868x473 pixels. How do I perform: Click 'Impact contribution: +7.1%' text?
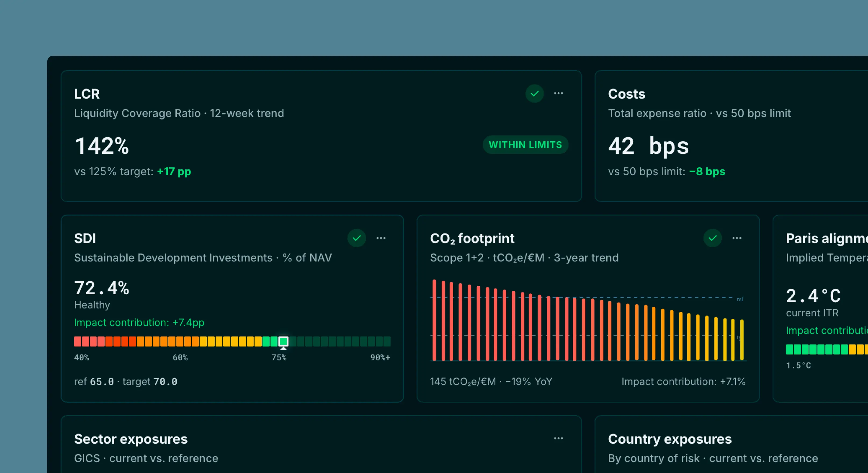tap(683, 381)
